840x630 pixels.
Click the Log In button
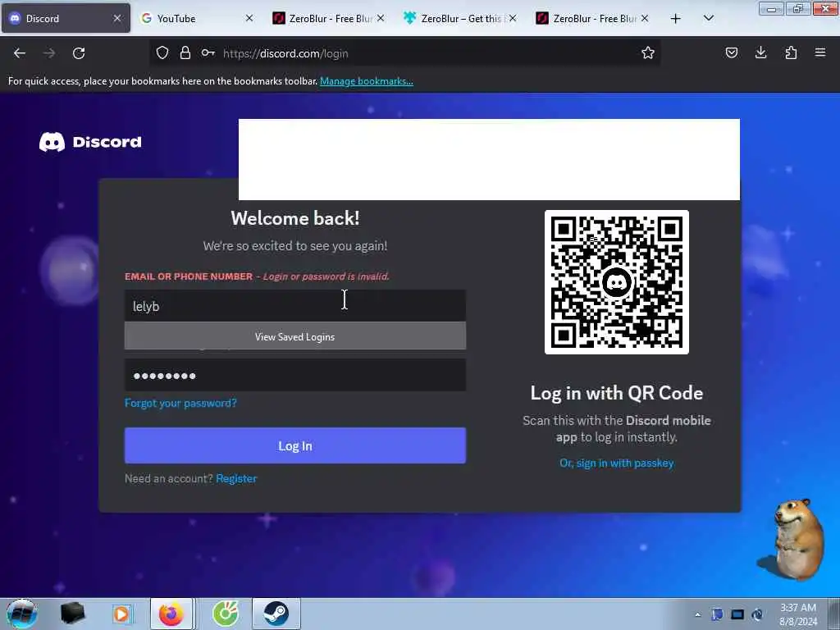coord(295,445)
